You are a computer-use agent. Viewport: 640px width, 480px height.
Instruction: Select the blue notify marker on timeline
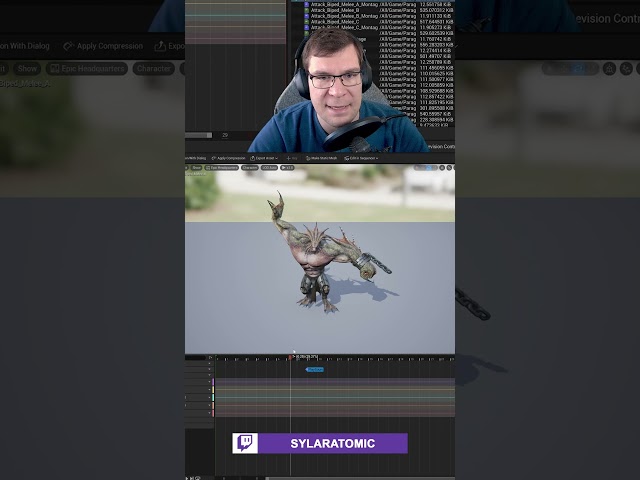pos(315,369)
